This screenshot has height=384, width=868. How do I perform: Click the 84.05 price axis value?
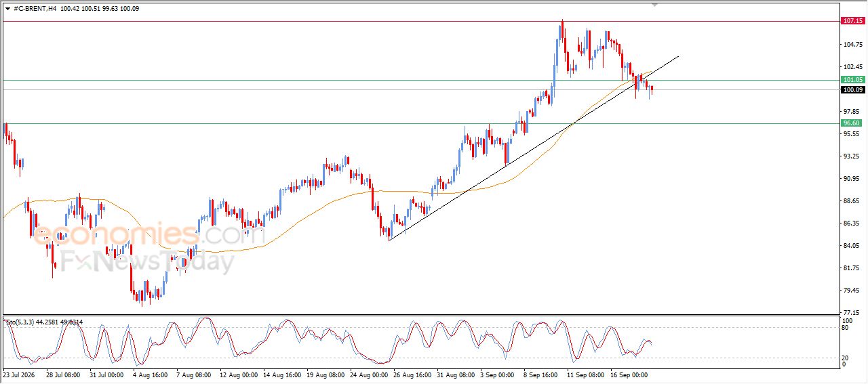[852, 245]
